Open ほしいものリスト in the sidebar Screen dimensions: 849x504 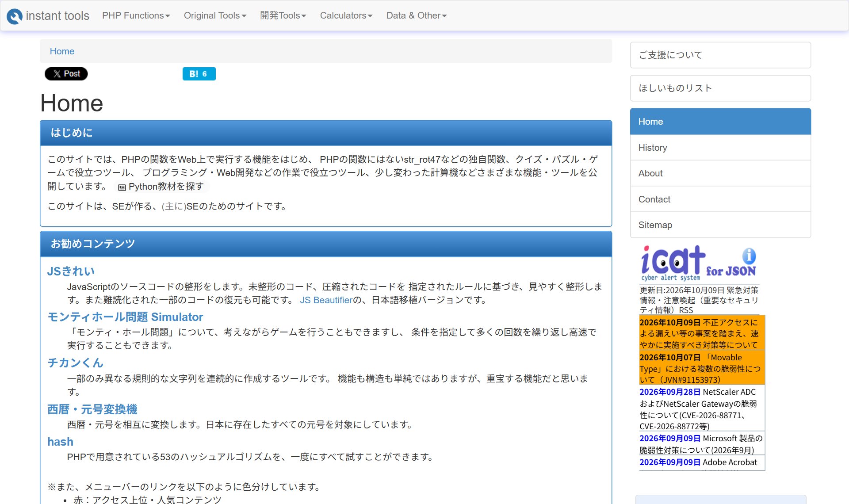pyautogui.click(x=720, y=88)
